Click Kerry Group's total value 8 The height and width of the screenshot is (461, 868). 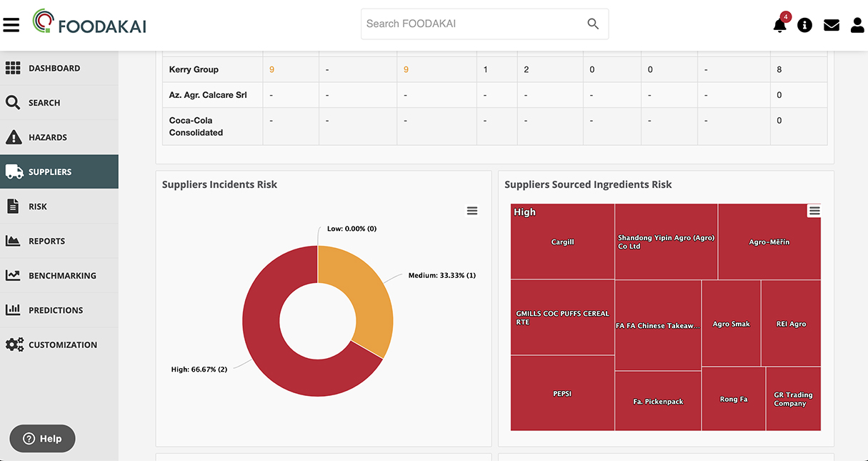point(779,69)
